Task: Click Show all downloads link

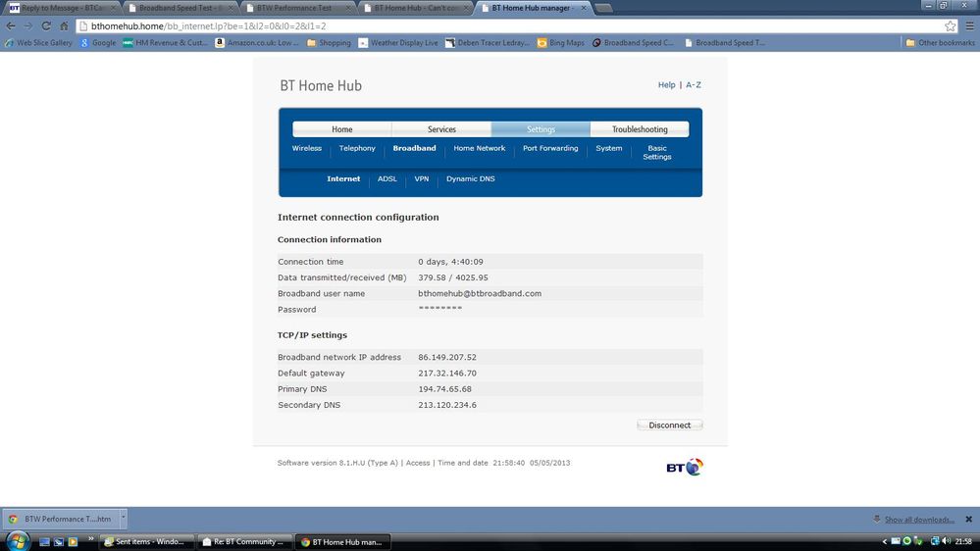Action: click(x=919, y=520)
